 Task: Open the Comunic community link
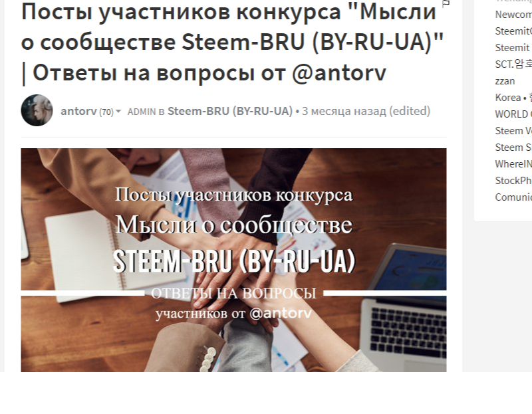tap(513, 197)
